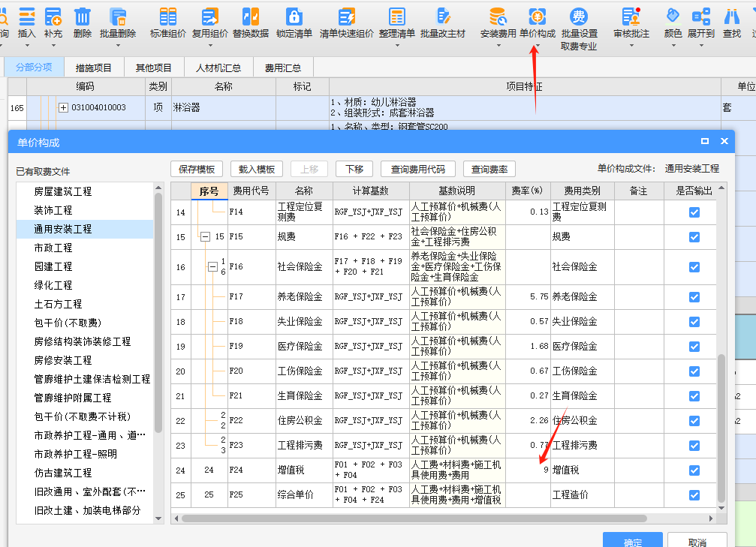
Task: Click the 替换数据 icon
Action: pos(251,17)
